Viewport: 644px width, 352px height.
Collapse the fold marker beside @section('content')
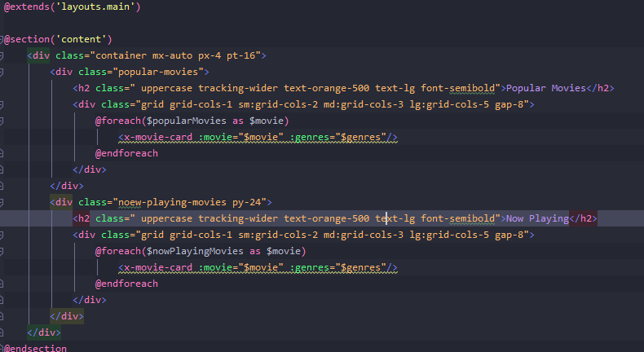pos(2,39)
